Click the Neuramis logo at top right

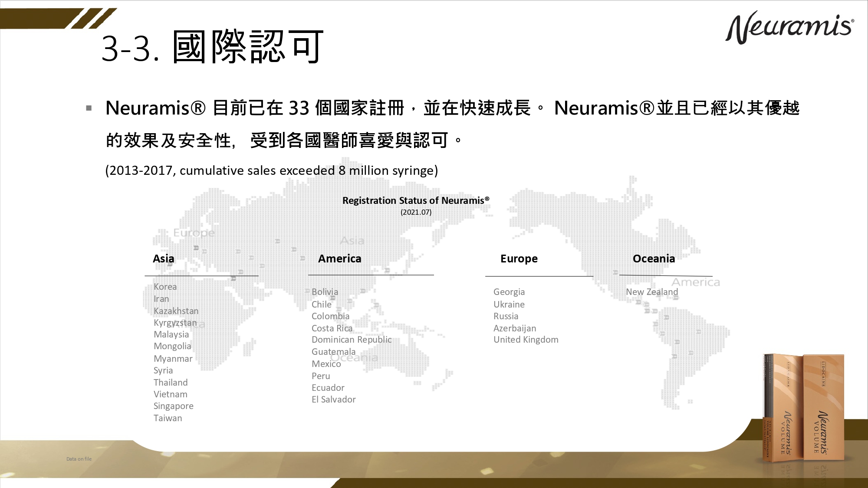click(x=790, y=28)
